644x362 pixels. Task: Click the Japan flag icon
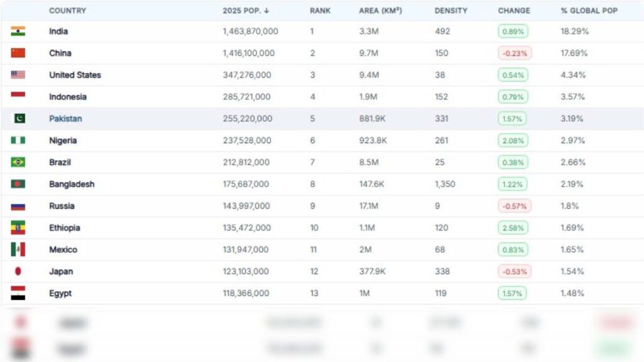point(18,271)
